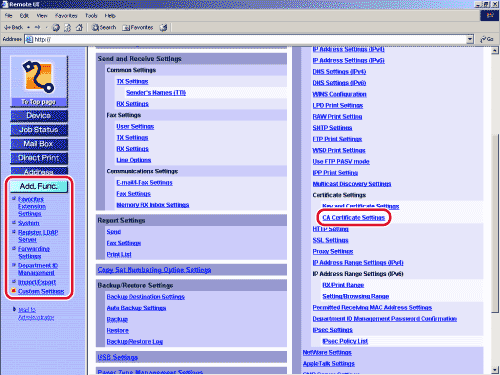
Task: Open Forwarding Settings in the sidebar
Action: pyautogui.click(x=34, y=253)
